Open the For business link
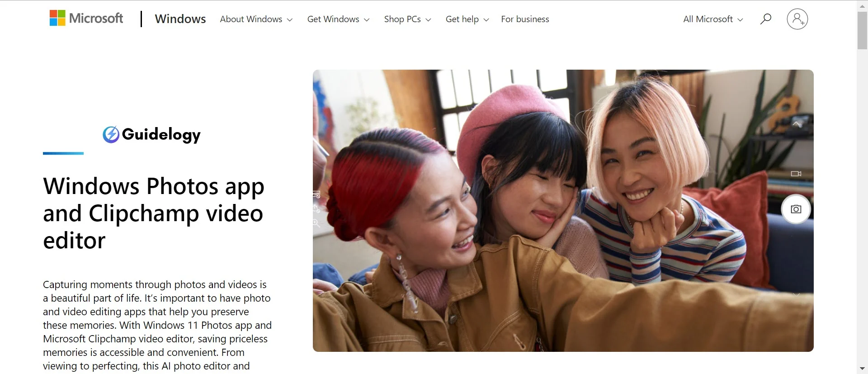868x374 pixels. point(525,19)
